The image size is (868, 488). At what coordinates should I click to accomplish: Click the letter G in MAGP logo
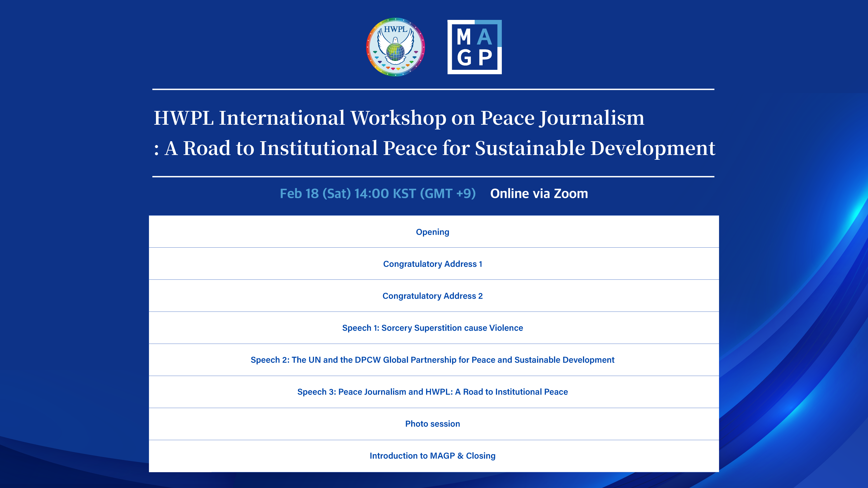tap(464, 58)
